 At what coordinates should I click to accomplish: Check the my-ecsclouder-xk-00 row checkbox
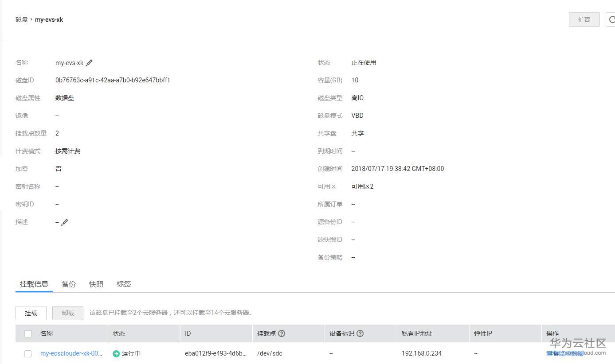click(28, 353)
